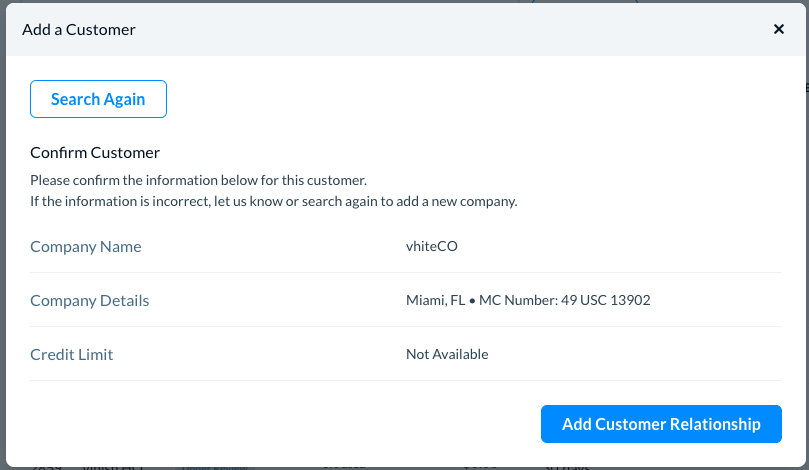Select the Confirm Customer heading
809x470 pixels.
[95, 153]
